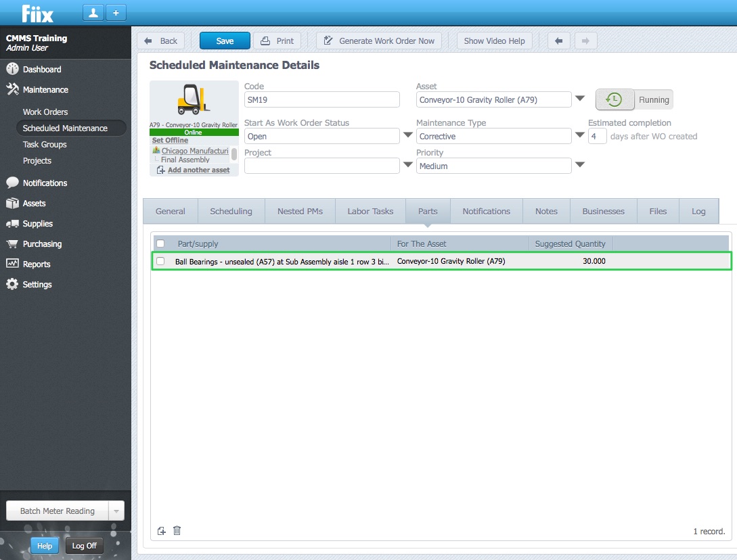Click the Add another asset icon

(161, 170)
